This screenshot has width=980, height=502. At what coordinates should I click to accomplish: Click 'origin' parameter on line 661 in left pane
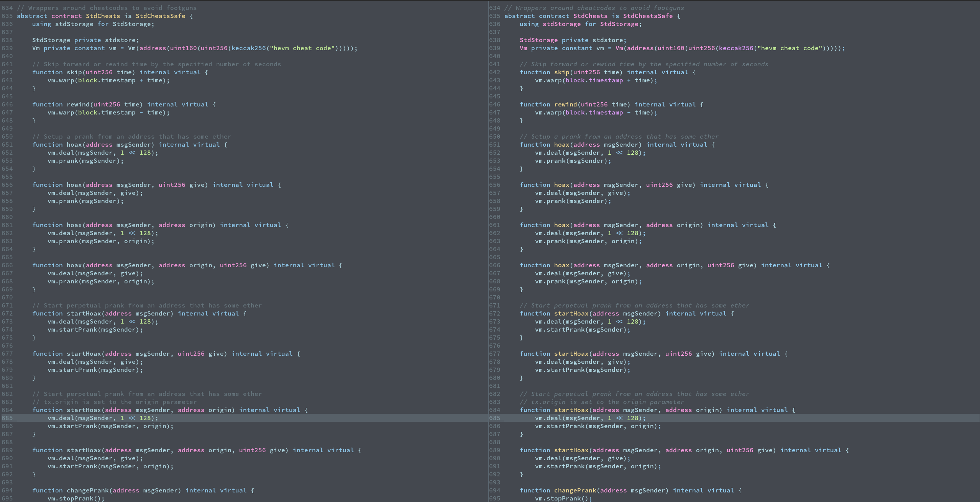pos(200,225)
